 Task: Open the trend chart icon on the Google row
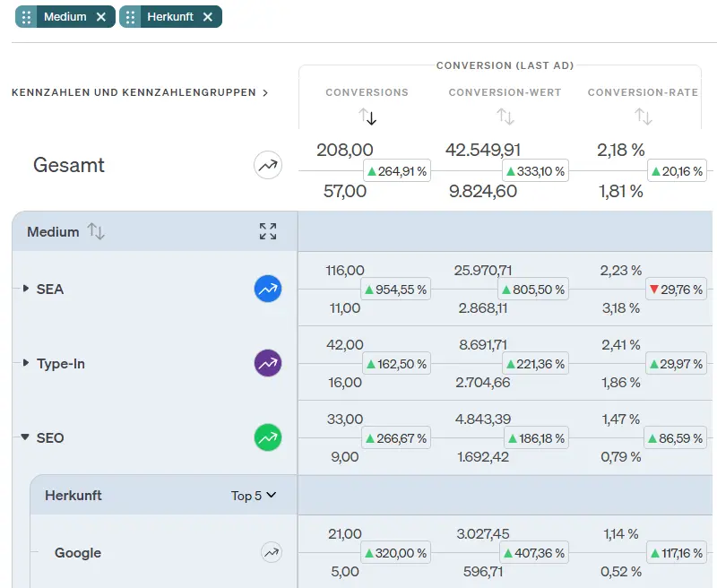271,553
